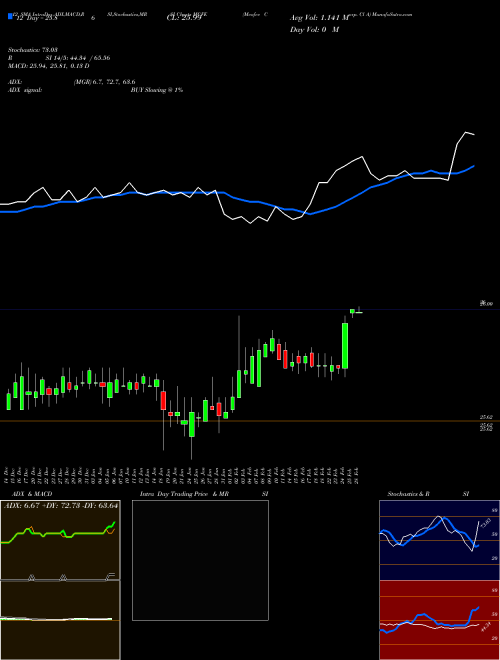Click the 'CL: 25.99' closing price value
The image size is (500, 660).
[x=184, y=19]
